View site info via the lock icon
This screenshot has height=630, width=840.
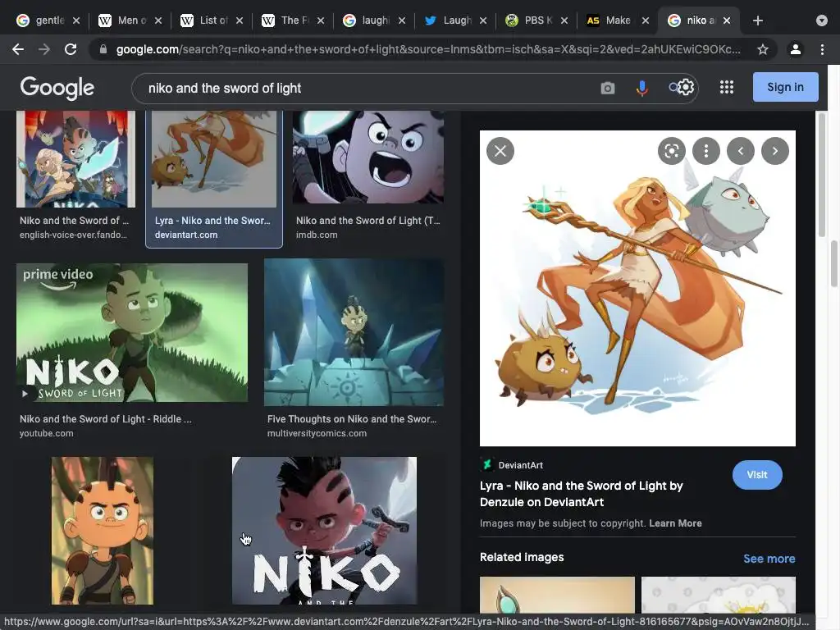point(103,49)
